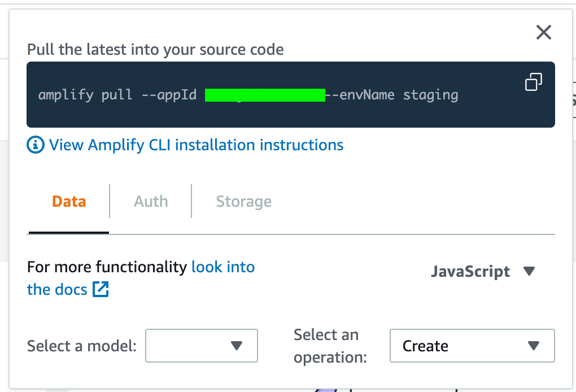Click the 'staging' environment name in command
The width and height of the screenshot is (576, 392).
pos(430,94)
